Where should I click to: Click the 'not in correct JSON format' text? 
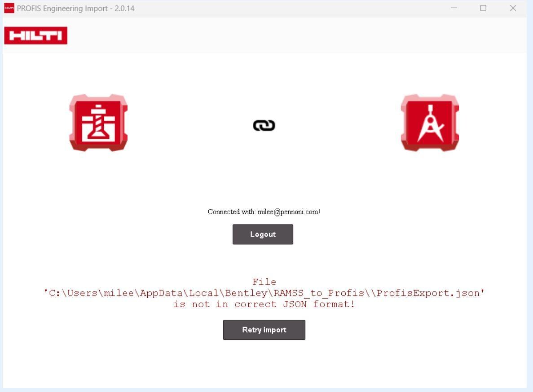265,304
